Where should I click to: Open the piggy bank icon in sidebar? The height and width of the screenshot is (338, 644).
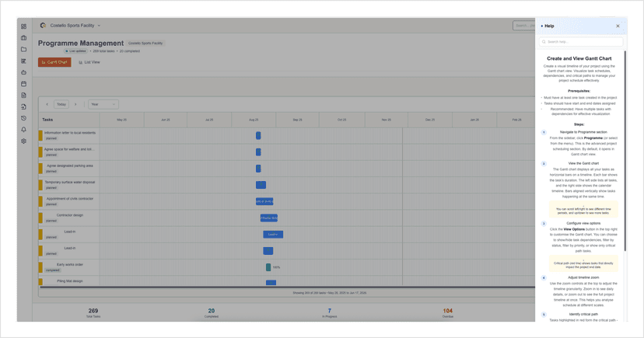(24, 72)
